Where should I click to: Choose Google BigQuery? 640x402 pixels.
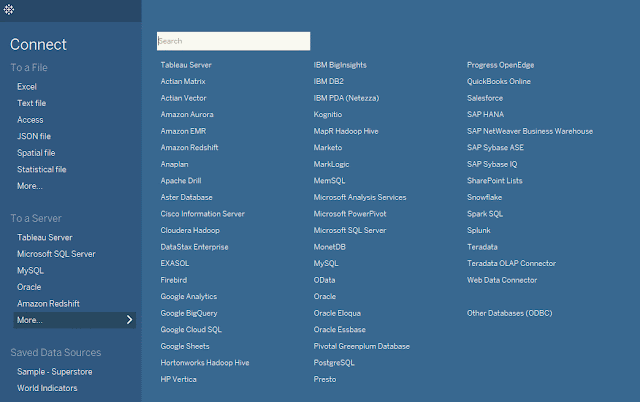pos(189,313)
